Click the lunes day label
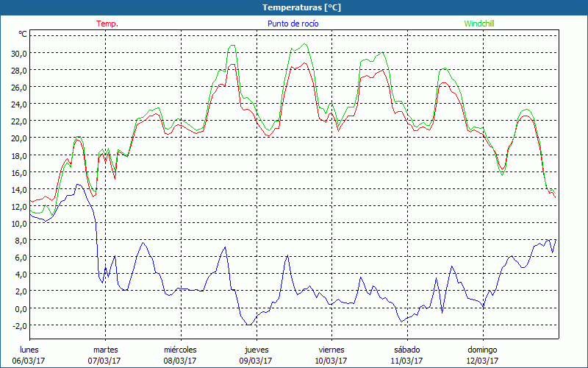588x368 pixels. (x=30, y=350)
